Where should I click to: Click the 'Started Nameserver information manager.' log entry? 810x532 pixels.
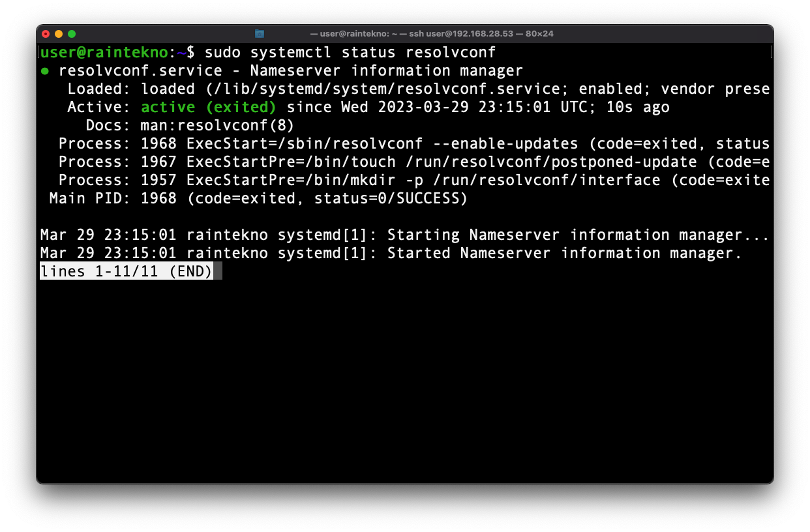391,253
